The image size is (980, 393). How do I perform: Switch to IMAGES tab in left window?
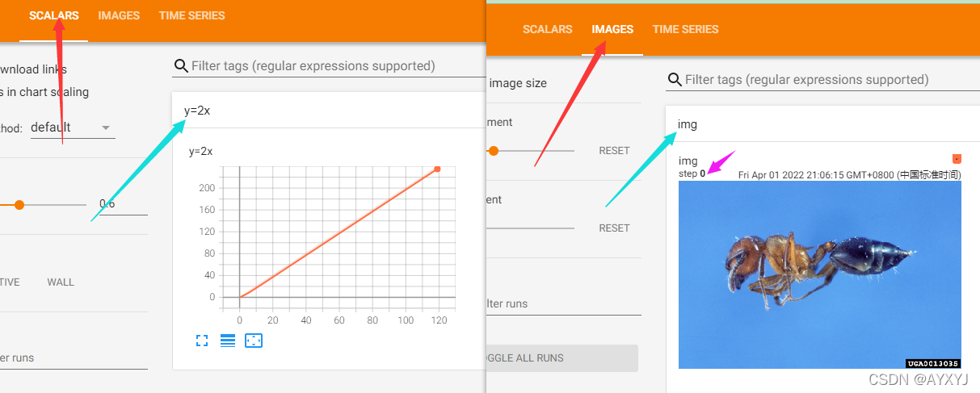119,15
